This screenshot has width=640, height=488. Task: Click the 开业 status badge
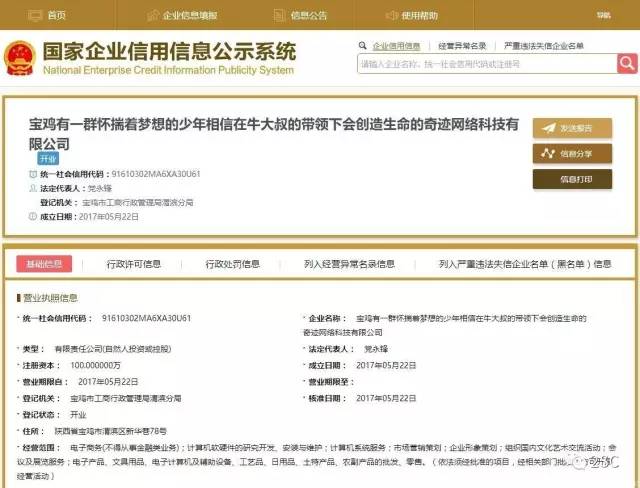[x=48, y=158]
